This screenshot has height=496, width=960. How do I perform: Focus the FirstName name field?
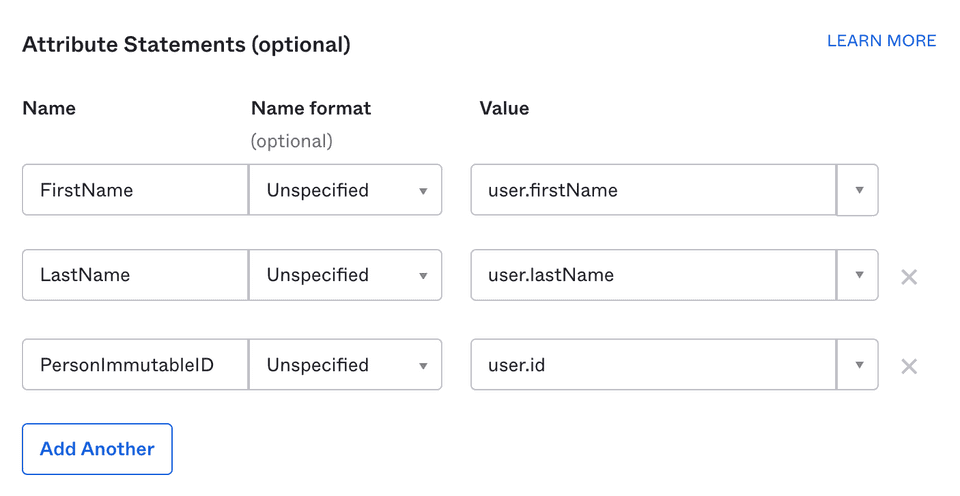coord(135,190)
